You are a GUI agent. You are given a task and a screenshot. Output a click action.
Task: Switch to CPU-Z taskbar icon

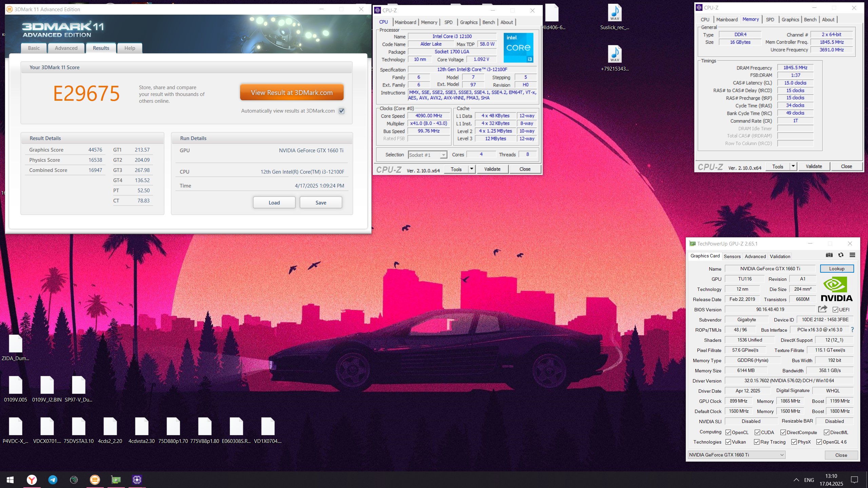(137, 480)
